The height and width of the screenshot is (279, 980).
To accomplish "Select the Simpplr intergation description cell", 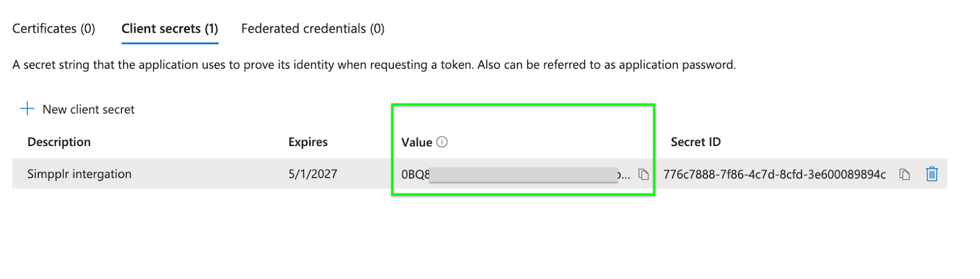I will click(80, 174).
